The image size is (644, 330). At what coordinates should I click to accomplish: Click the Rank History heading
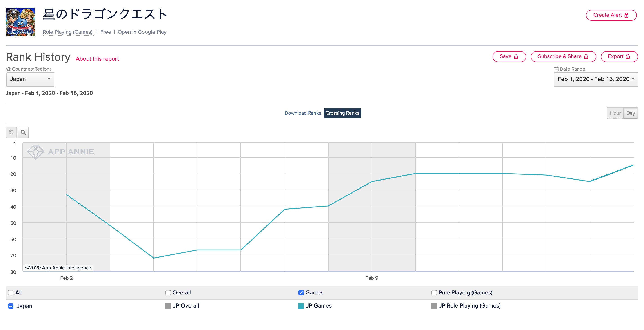tap(38, 57)
